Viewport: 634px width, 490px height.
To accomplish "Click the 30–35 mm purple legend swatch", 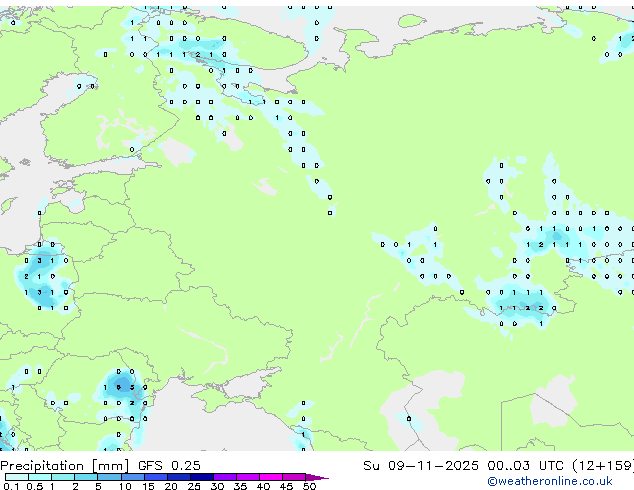I will (225, 477).
